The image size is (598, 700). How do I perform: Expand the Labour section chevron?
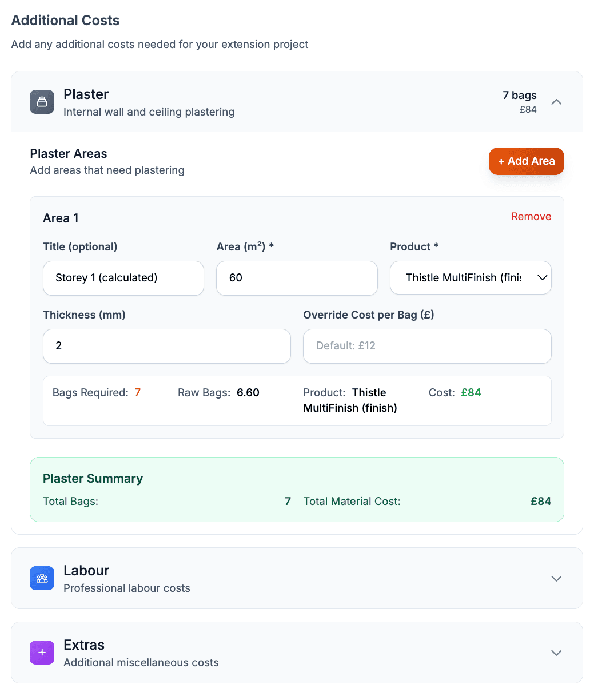556,579
